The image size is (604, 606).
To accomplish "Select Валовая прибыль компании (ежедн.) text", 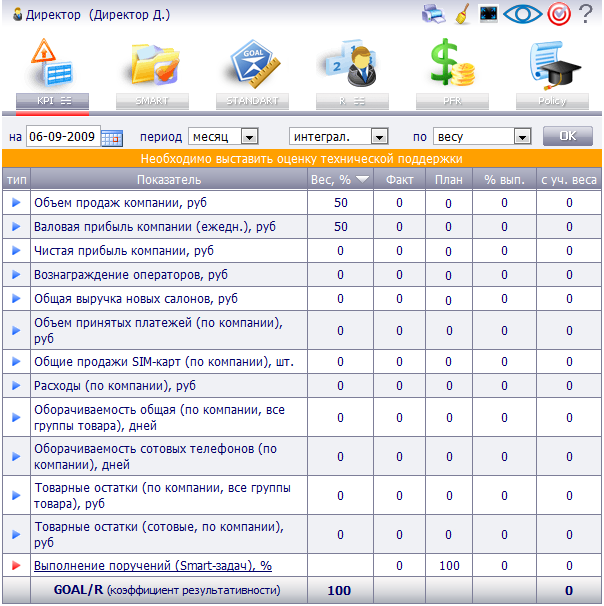I will (155, 226).
